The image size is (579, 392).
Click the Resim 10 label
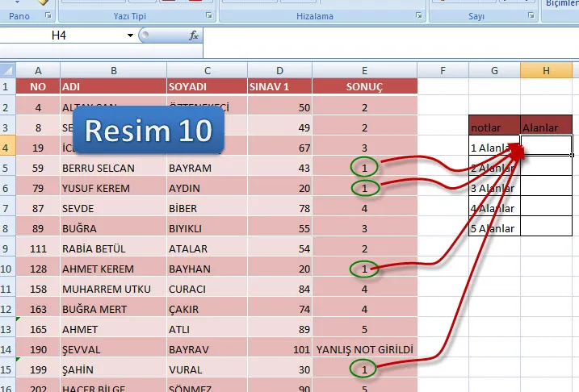[149, 130]
